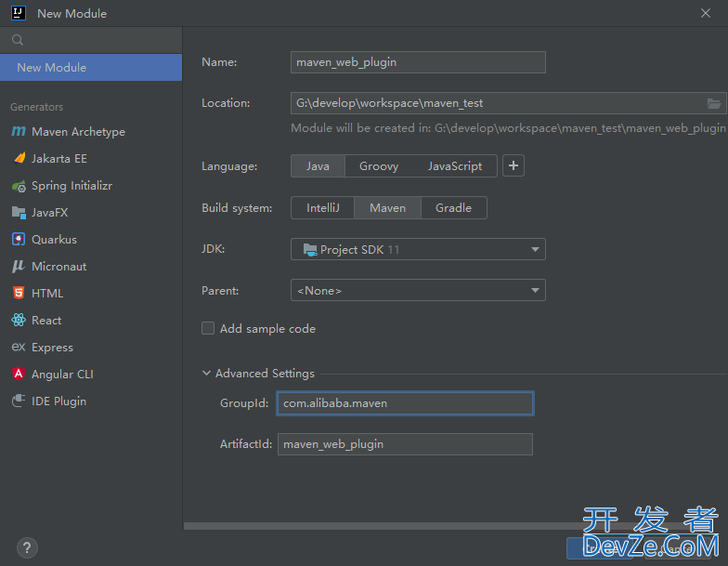Screen dimensions: 728x566
Task: Select Java as the language
Action: [x=318, y=165]
